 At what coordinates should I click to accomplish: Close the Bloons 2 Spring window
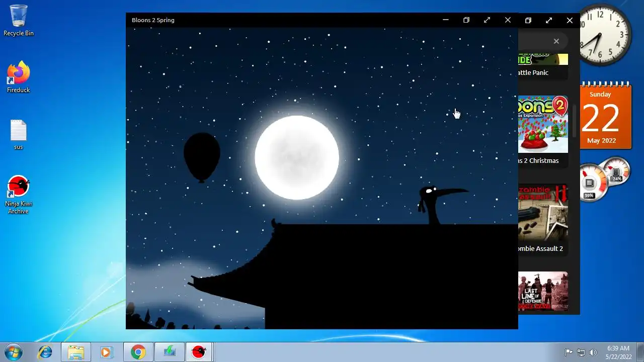pos(508,20)
